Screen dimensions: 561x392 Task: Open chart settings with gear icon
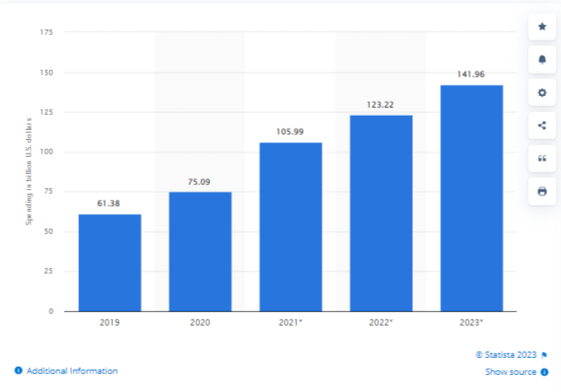pyautogui.click(x=541, y=92)
